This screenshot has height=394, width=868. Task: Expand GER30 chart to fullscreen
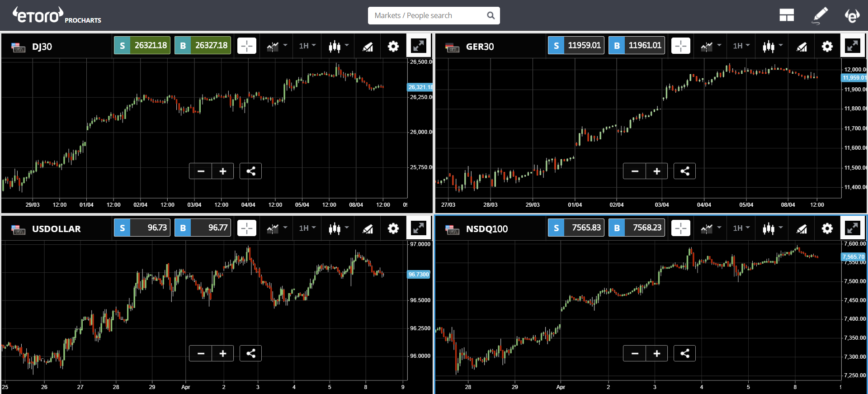853,46
